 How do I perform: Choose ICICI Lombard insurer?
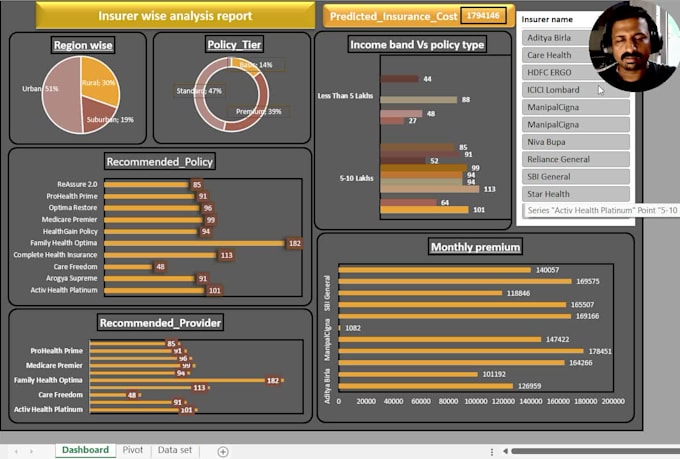pos(575,90)
